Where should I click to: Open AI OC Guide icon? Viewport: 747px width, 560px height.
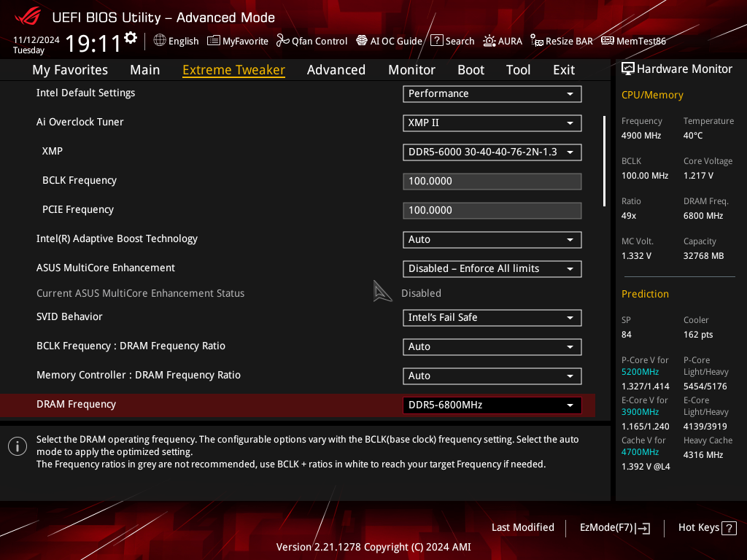tap(362, 41)
